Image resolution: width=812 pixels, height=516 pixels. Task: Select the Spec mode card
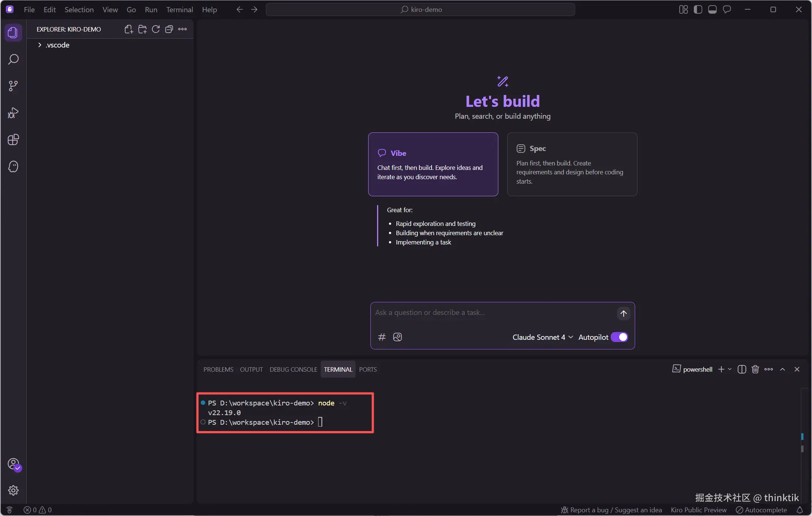click(572, 164)
